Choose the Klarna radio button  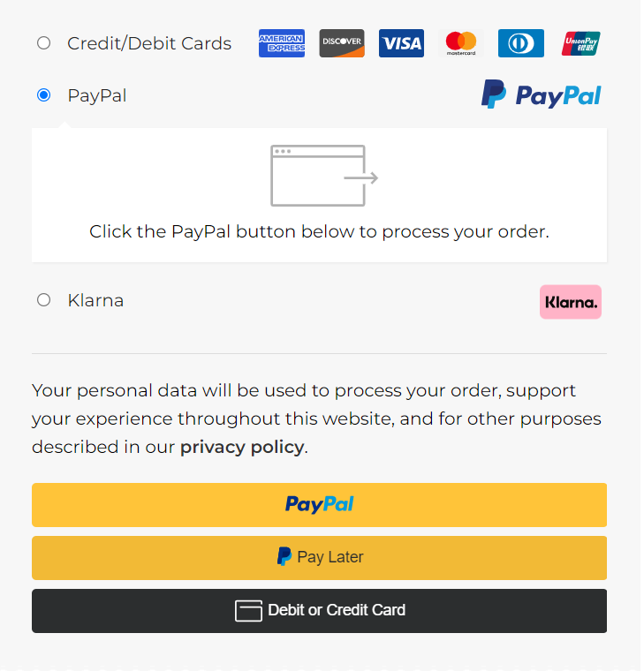44,300
